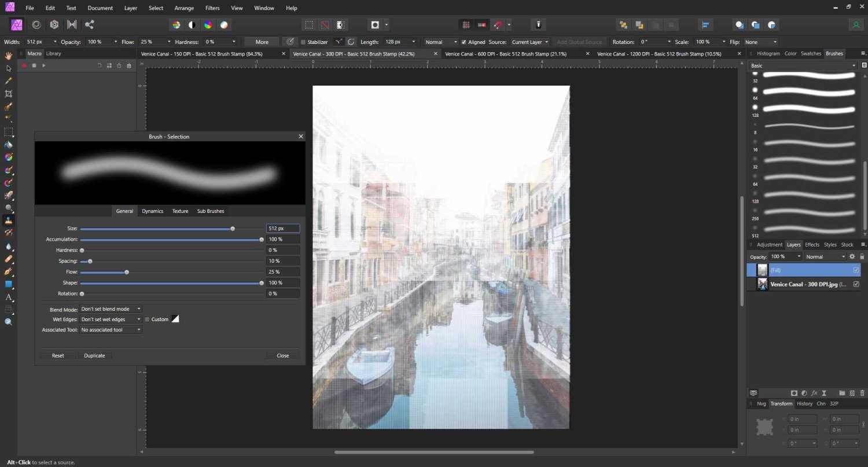Select the Flood Fill tool

click(9, 142)
